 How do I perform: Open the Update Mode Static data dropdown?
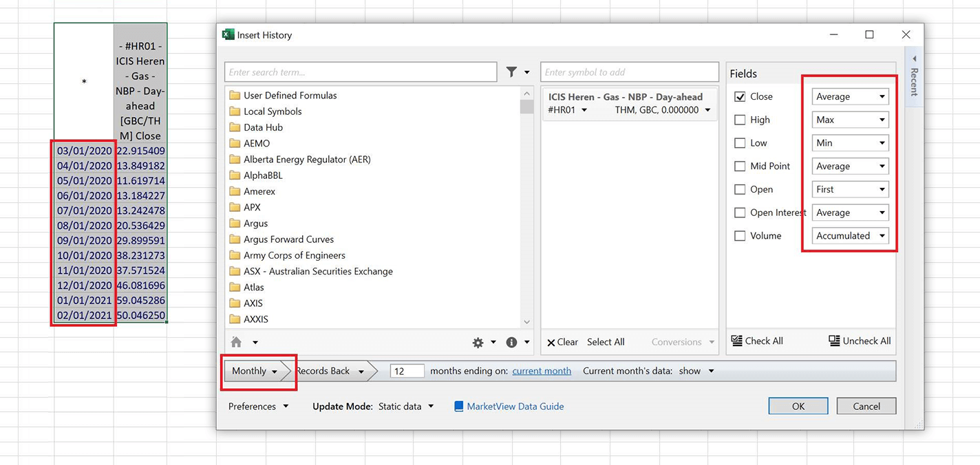(406, 407)
